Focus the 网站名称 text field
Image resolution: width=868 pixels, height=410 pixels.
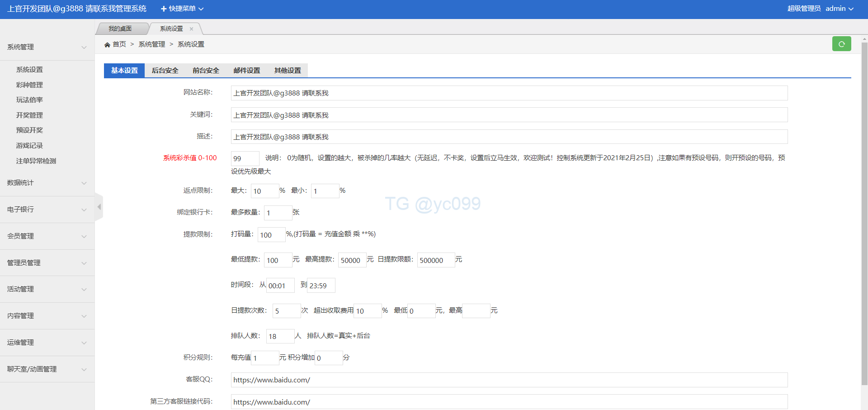[x=509, y=93]
